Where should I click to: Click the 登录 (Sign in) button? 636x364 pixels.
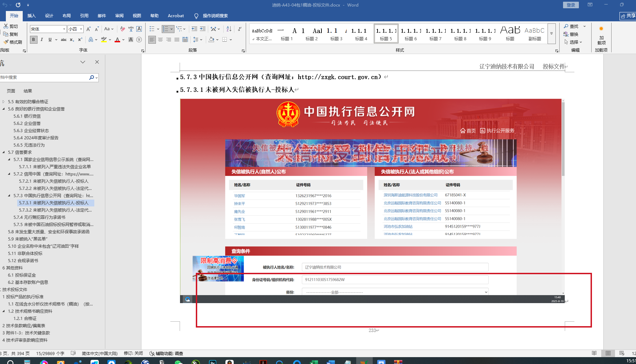[571, 5]
